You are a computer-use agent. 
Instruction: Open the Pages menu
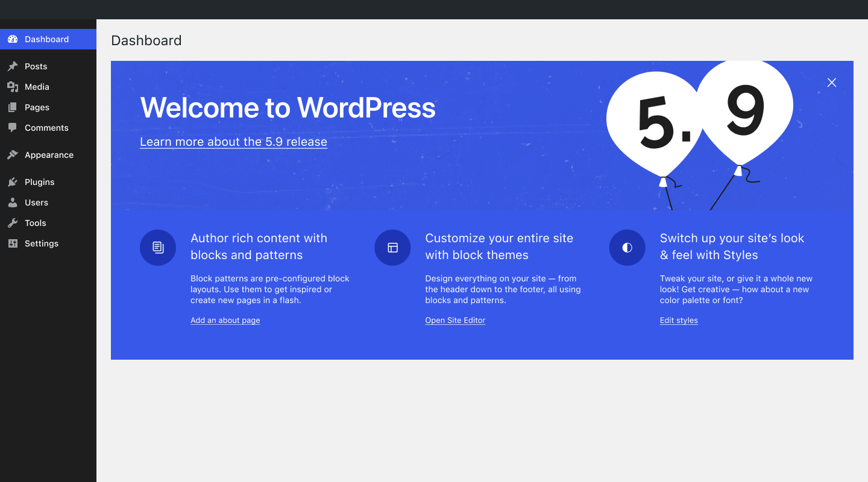(48, 107)
